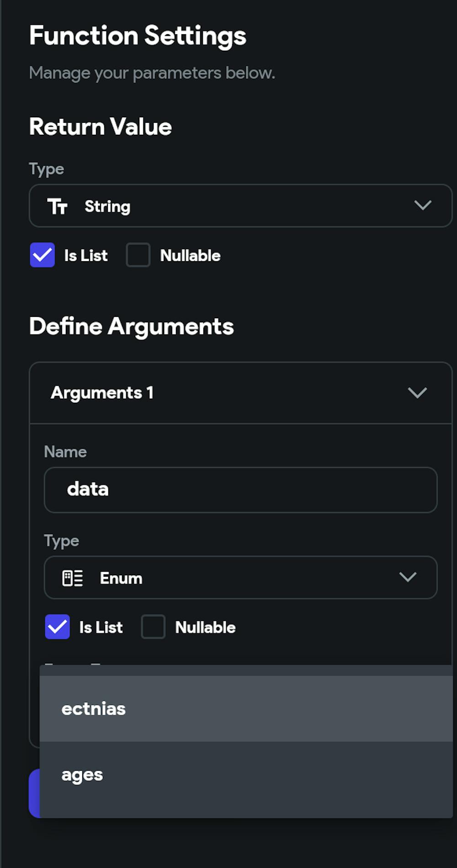
Task: Check Nullable for the data argument
Action: 154,627
